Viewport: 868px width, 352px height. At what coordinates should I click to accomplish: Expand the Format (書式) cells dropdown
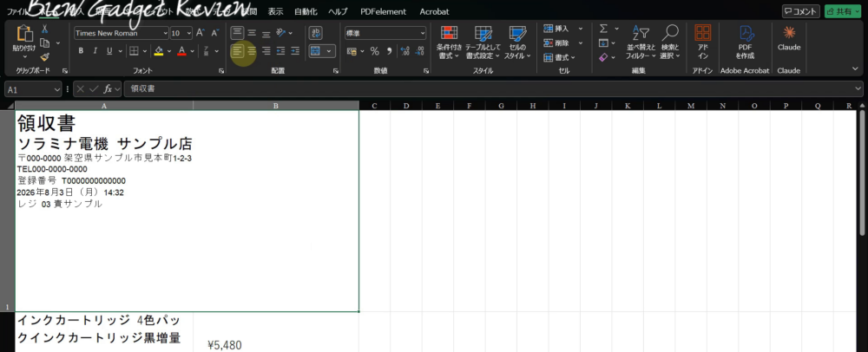tap(573, 57)
